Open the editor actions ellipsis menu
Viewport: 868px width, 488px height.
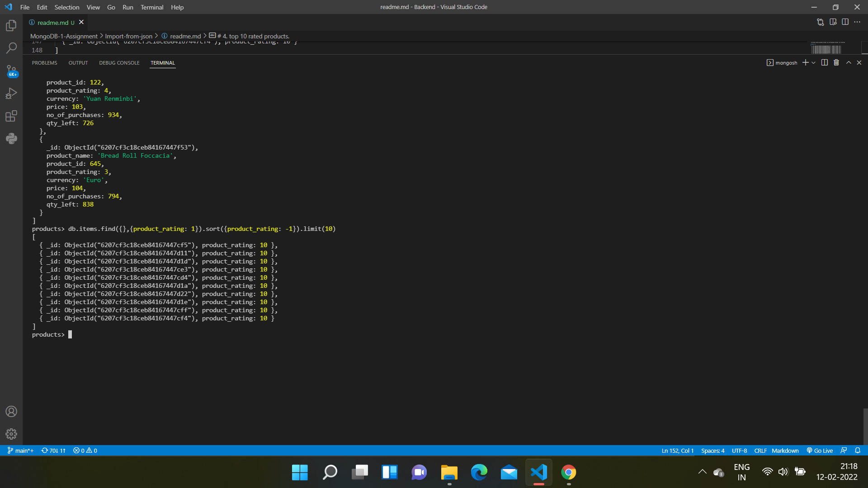pos(858,22)
